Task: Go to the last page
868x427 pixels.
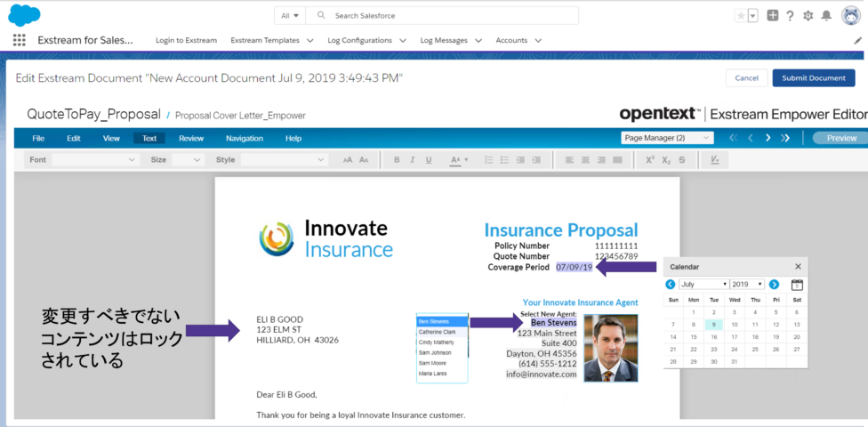Action: (785, 138)
